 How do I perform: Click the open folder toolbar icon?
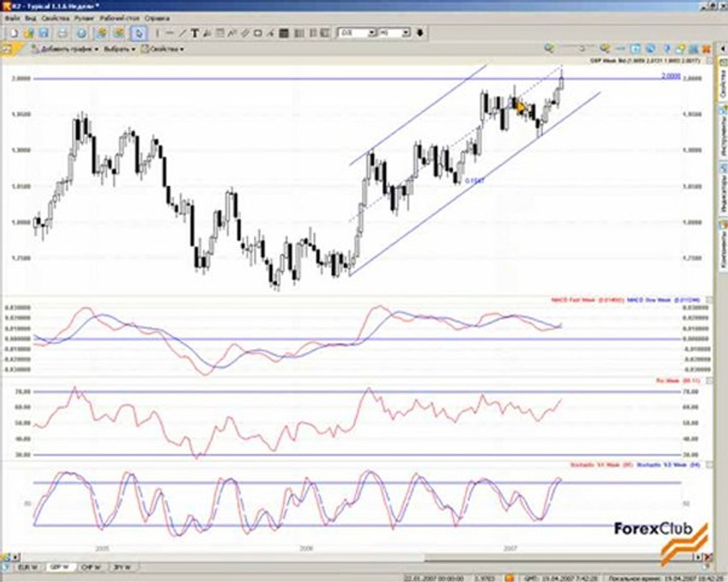29,33
